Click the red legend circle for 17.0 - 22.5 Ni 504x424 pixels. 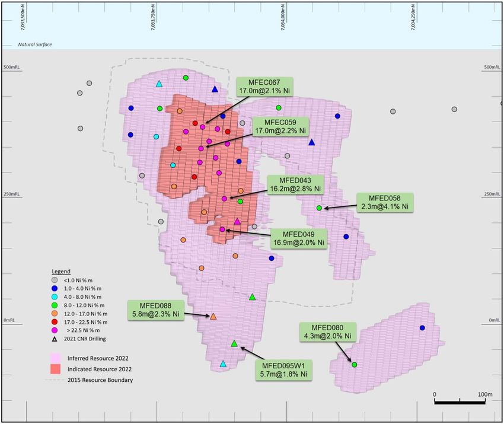coord(55,321)
